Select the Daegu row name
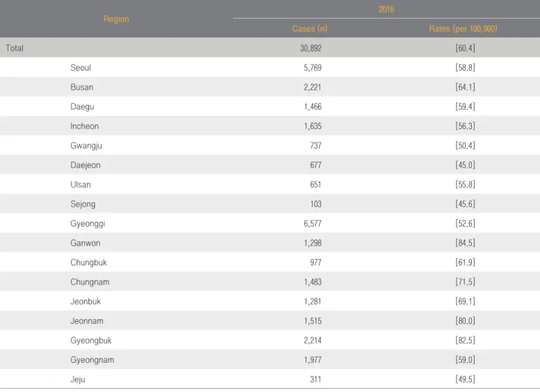The image size is (540, 392). click(82, 107)
